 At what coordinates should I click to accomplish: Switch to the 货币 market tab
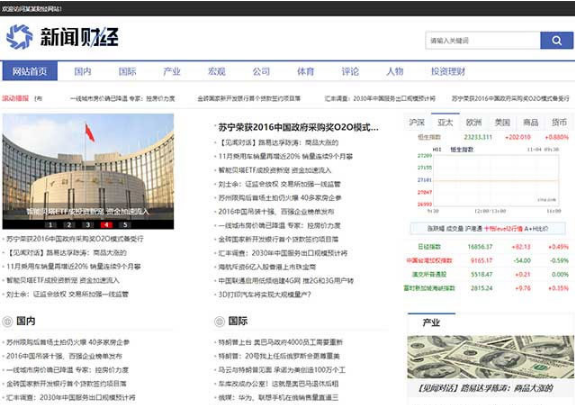click(560, 122)
